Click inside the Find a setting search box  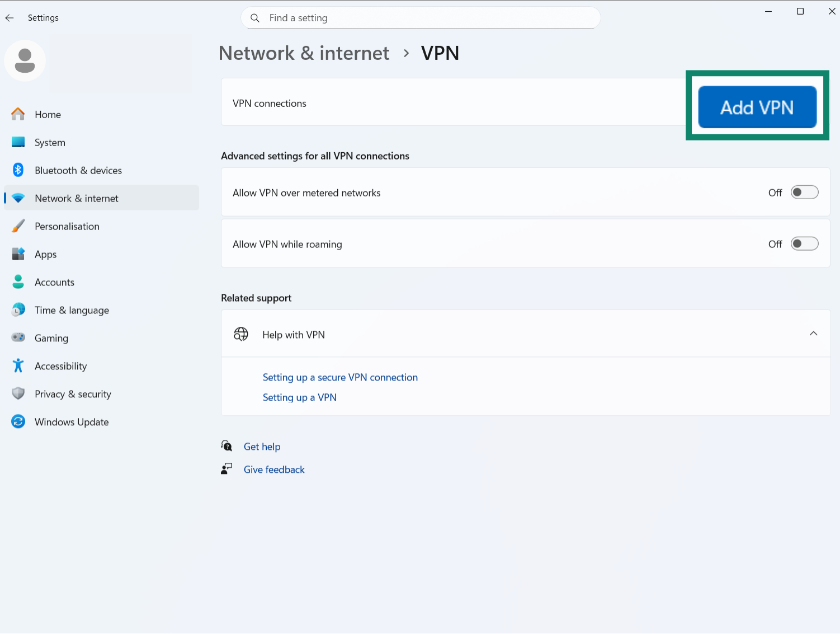pyautogui.click(x=421, y=18)
